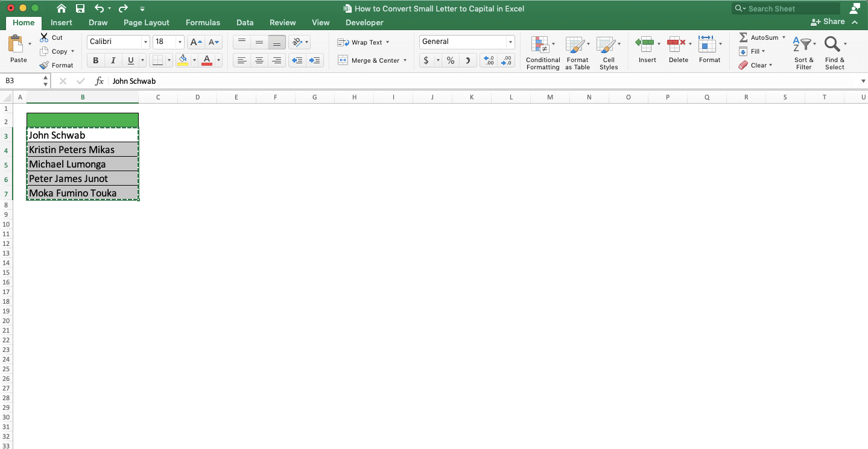Click Redo arrow icon
The image size is (868, 449).
[123, 8]
